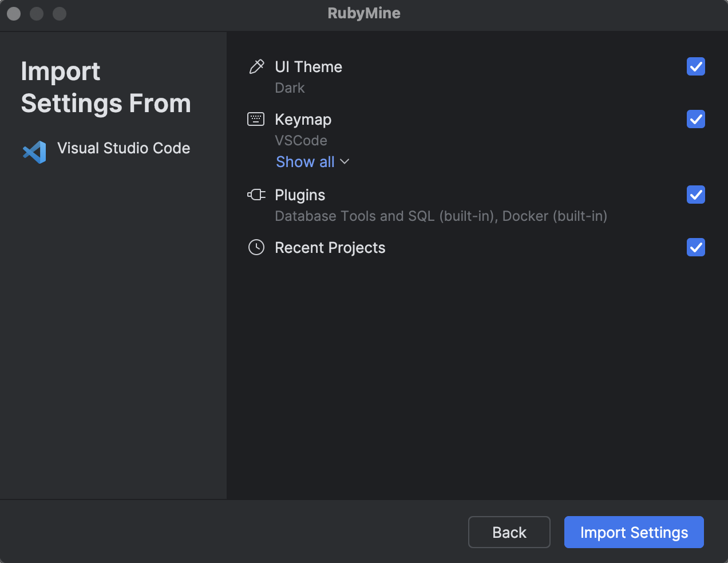Toggle the Plugins checkbox off

coord(695,195)
